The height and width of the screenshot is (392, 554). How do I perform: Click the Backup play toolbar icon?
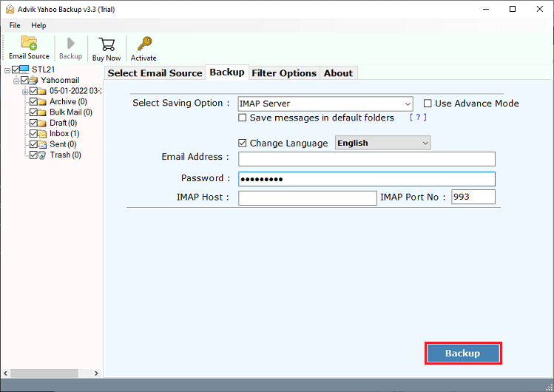[71, 43]
